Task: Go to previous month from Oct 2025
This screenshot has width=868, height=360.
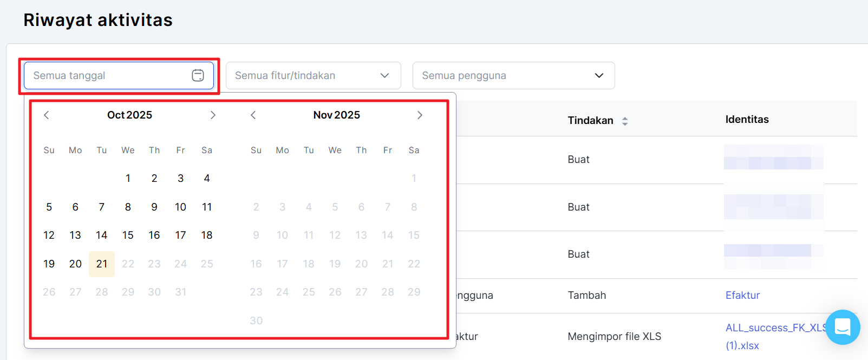Action: coord(47,115)
